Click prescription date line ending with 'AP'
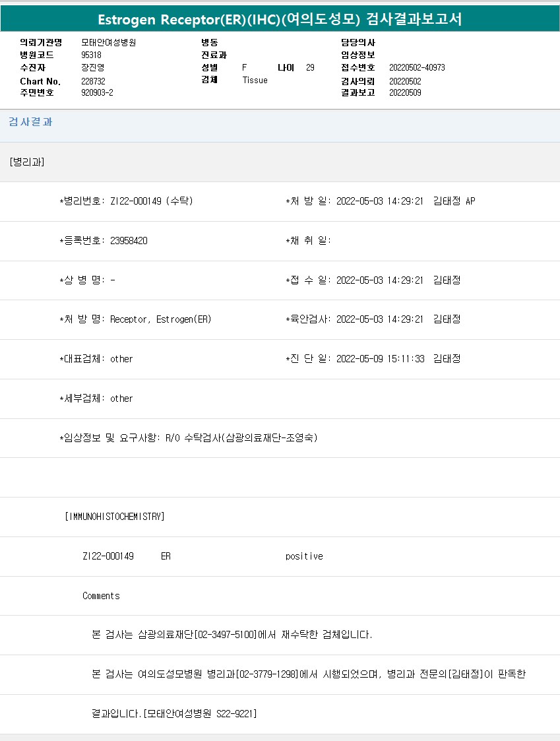Image resolution: width=560 pixels, height=741 pixels. pos(381,201)
